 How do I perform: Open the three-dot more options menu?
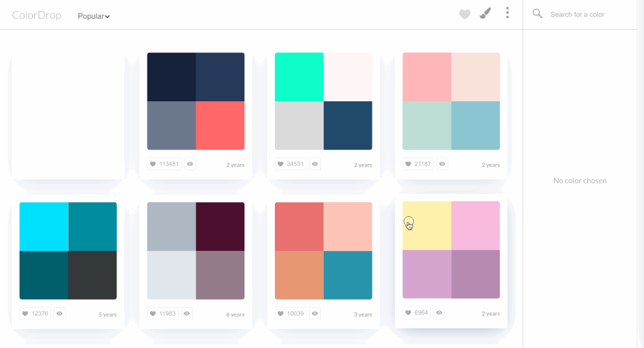(x=507, y=13)
